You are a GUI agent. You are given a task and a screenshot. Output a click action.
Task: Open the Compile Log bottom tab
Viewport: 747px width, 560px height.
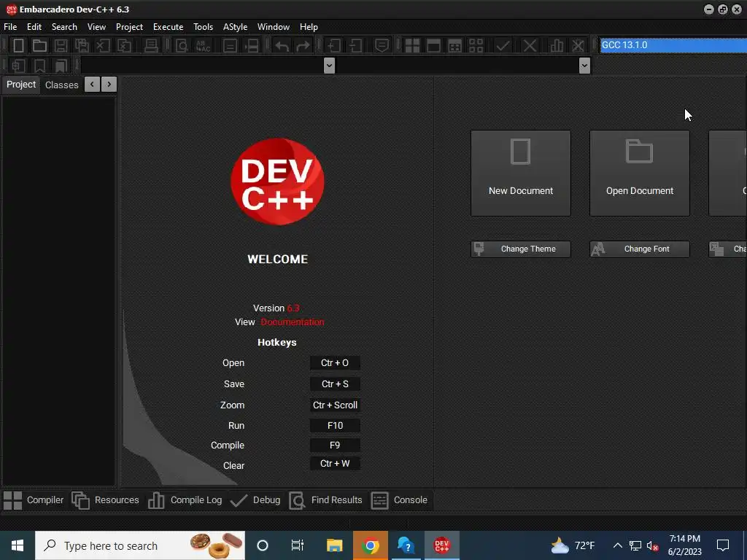point(185,500)
